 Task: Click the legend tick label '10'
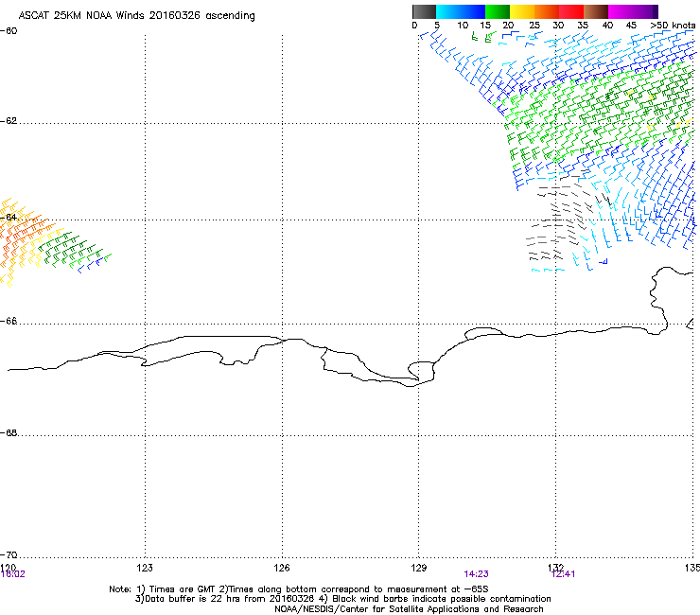pos(463,26)
